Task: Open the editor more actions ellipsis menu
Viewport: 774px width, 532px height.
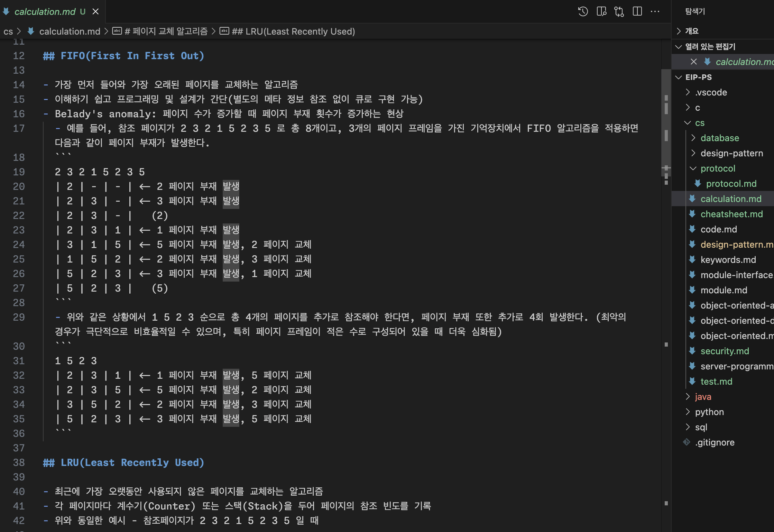Action: pyautogui.click(x=655, y=11)
